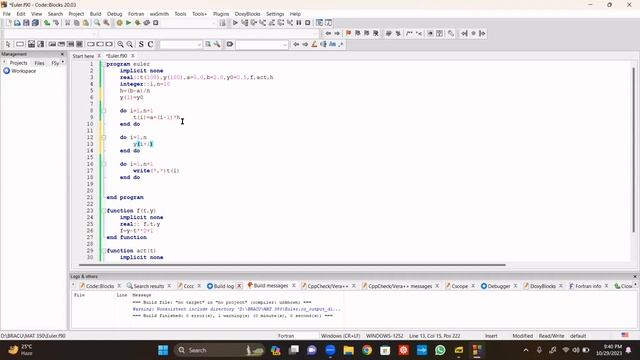The width and height of the screenshot is (640, 360).
Task: Switch to the Files tab in Management
Action: click(39, 63)
